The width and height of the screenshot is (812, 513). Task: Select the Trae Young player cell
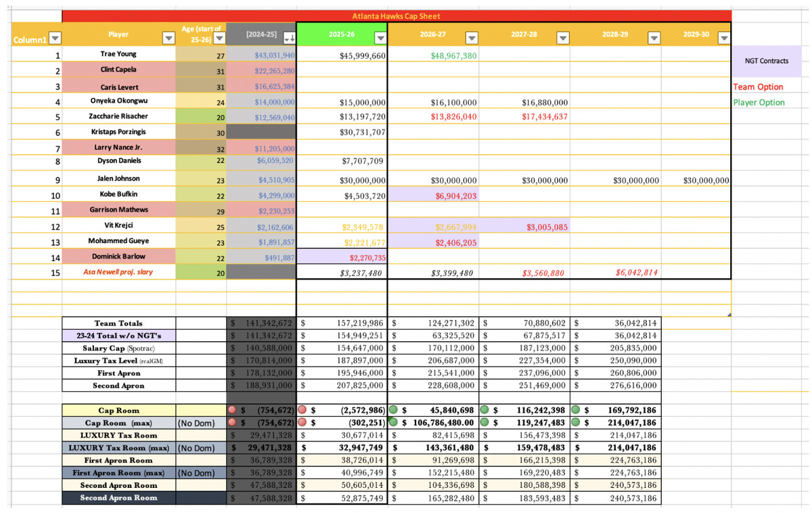(x=118, y=55)
